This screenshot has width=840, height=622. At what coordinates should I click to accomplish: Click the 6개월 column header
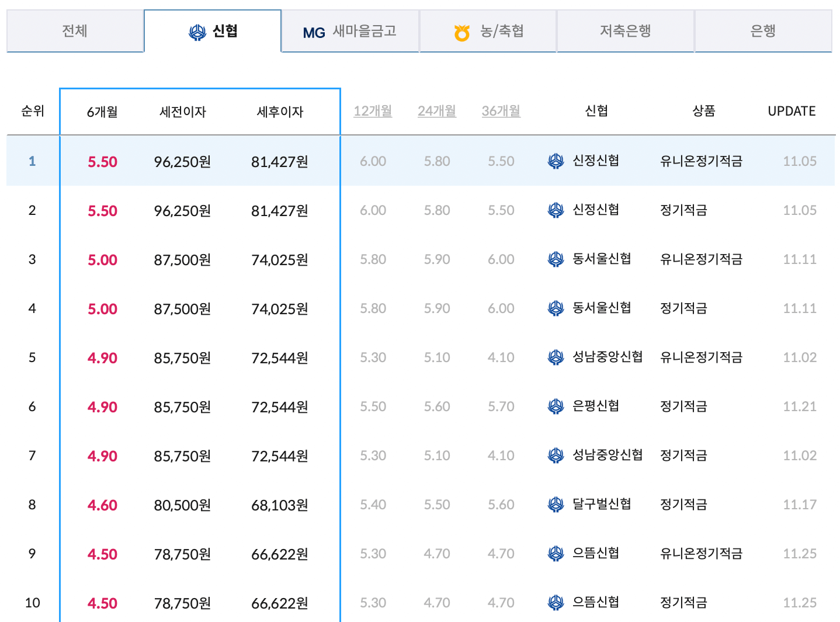tap(102, 112)
